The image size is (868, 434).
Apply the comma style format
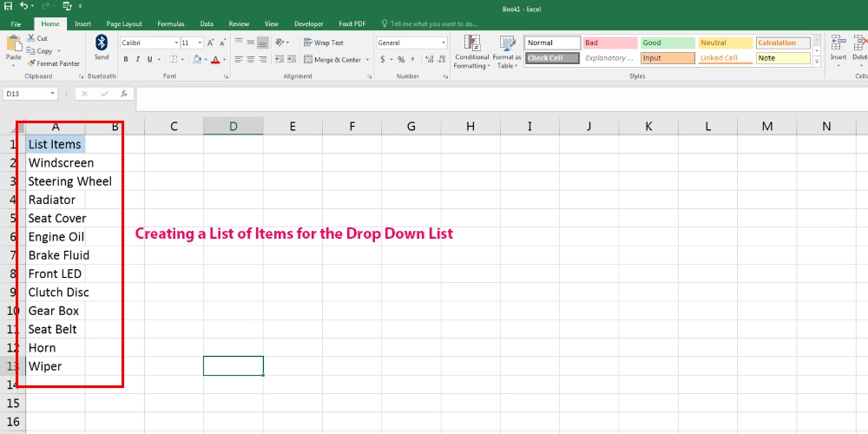(413, 59)
